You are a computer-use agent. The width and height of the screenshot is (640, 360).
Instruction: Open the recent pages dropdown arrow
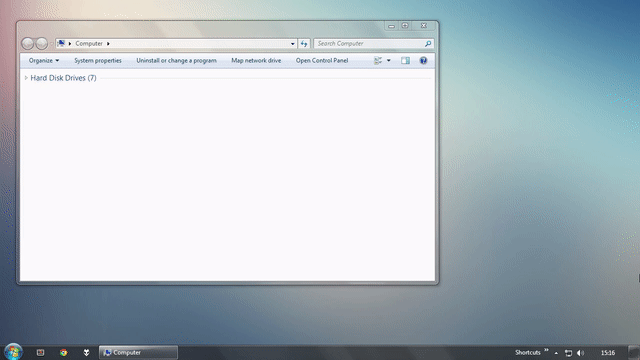click(51, 43)
